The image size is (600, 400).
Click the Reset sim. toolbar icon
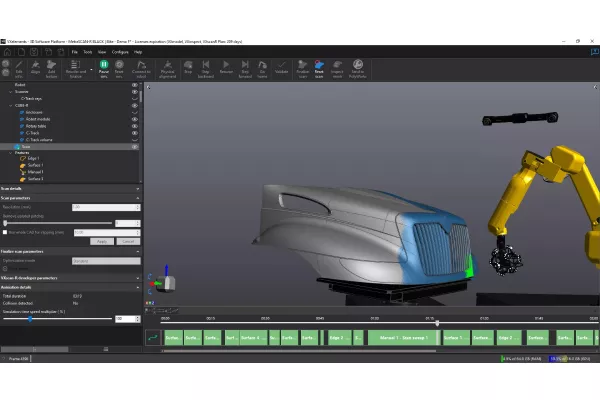[x=119, y=67]
